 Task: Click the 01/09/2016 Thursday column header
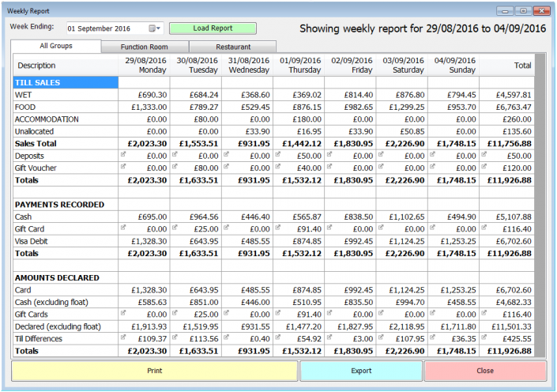[x=300, y=65]
